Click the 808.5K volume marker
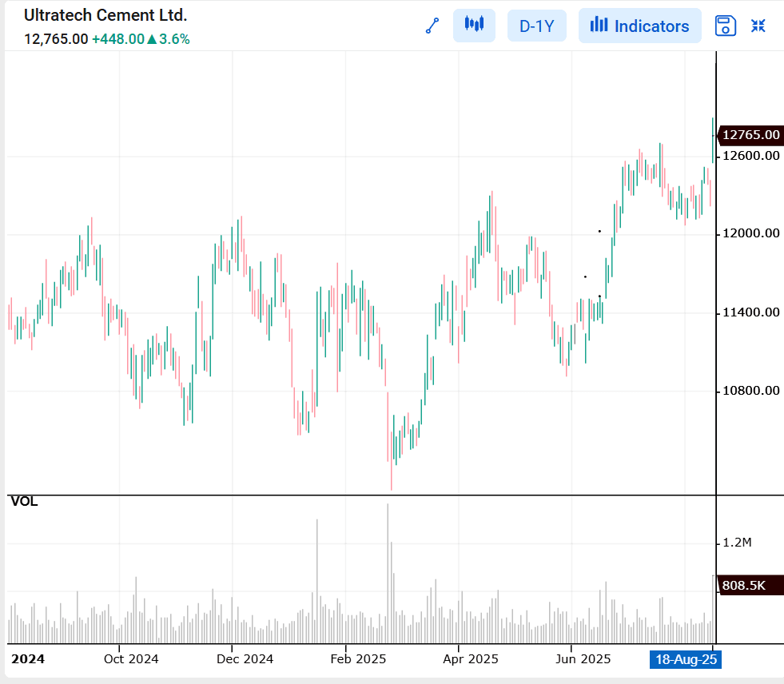 (750, 585)
